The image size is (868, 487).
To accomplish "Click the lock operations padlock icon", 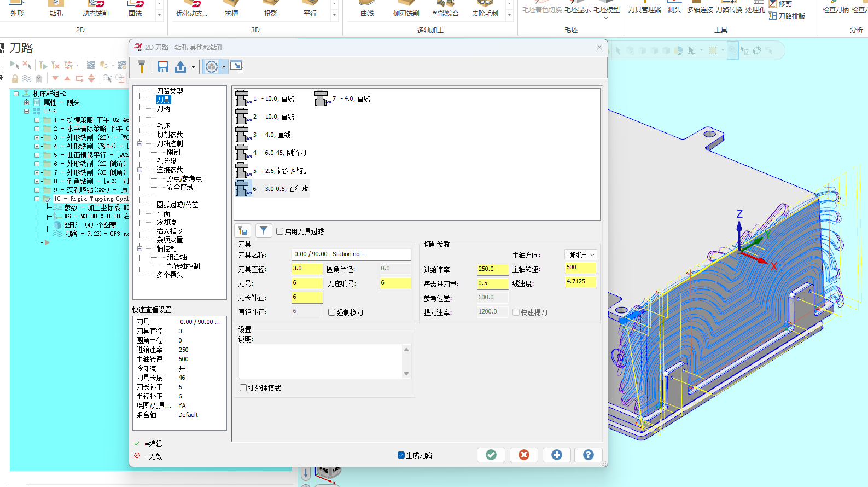I will pyautogui.click(x=15, y=78).
